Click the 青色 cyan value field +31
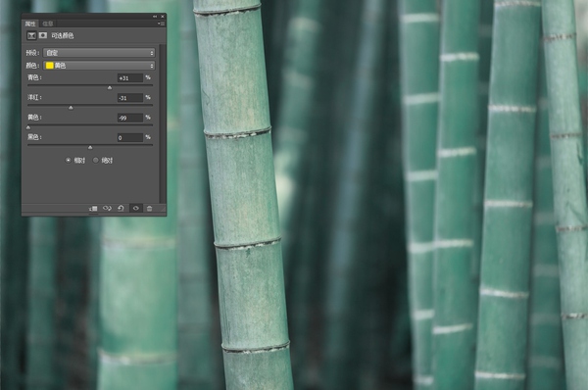The width and height of the screenshot is (588, 390). (x=129, y=78)
